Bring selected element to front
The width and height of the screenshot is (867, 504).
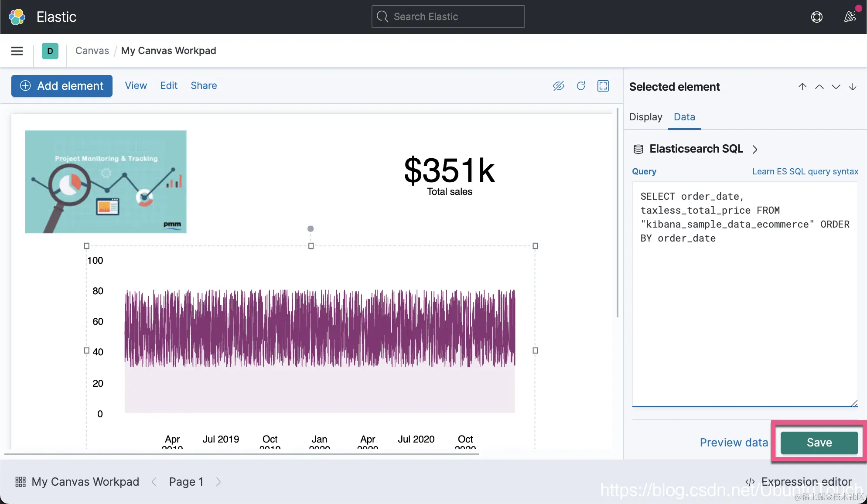point(802,87)
